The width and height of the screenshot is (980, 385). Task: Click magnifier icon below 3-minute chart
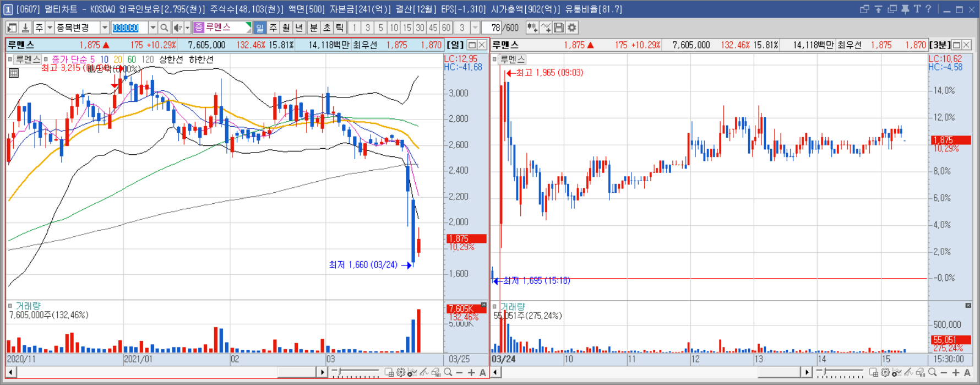click(933, 373)
